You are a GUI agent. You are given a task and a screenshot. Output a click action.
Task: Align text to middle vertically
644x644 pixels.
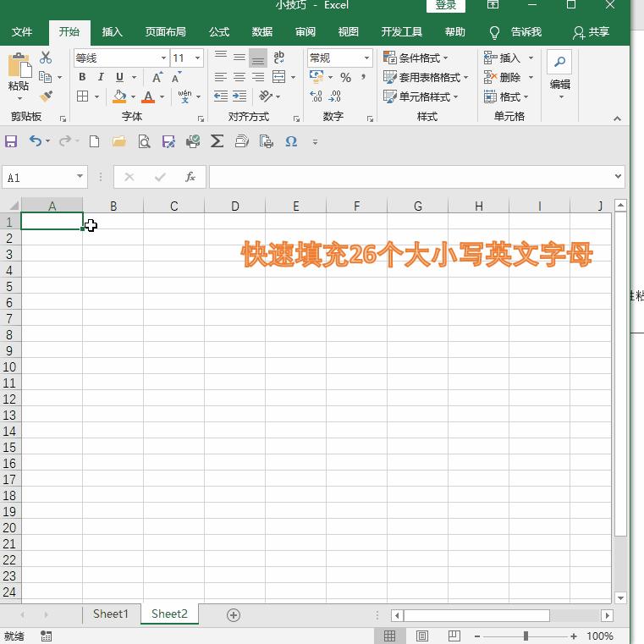(239, 58)
